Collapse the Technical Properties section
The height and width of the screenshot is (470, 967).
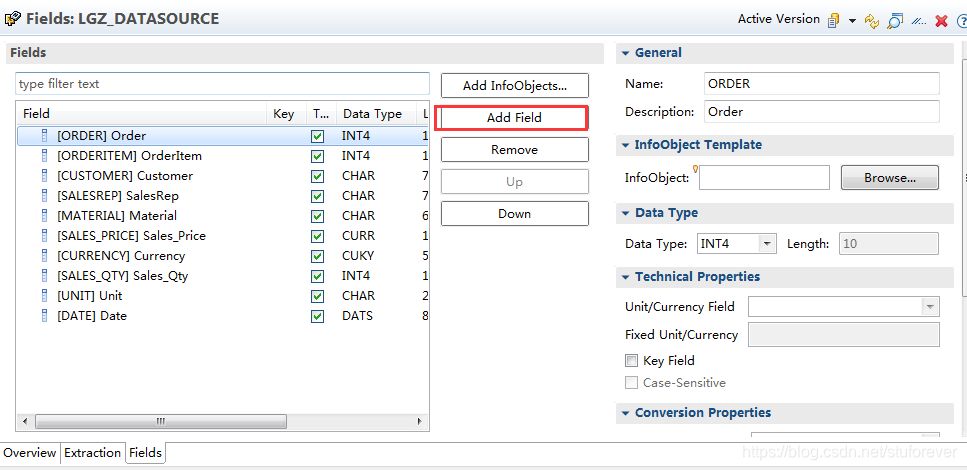pyautogui.click(x=625, y=277)
